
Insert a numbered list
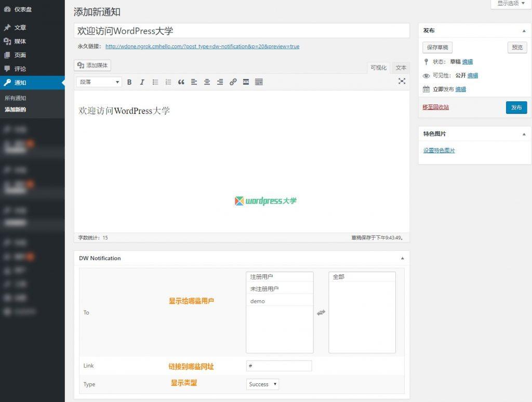pyautogui.click(x=168, y=82)
